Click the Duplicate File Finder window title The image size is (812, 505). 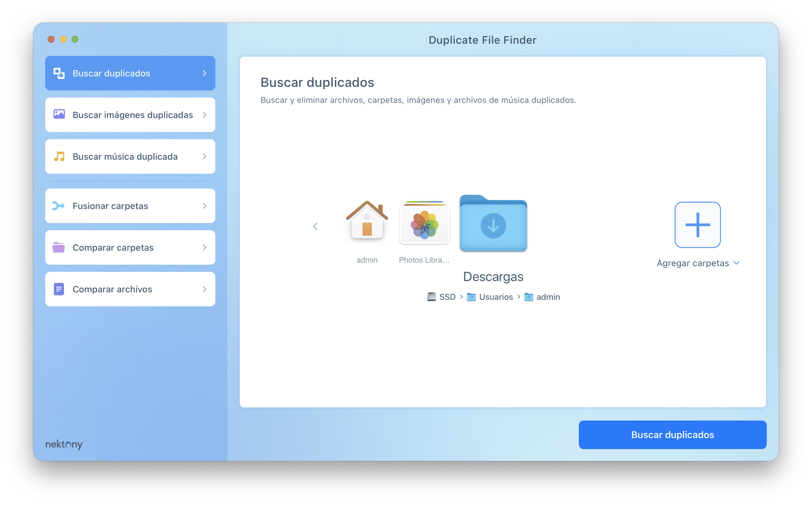tap(482, 40)
